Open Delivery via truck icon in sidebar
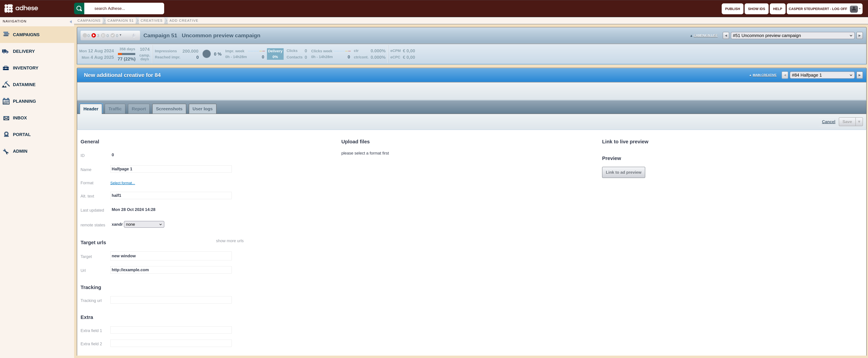868x358 pixels. point(6,51)
